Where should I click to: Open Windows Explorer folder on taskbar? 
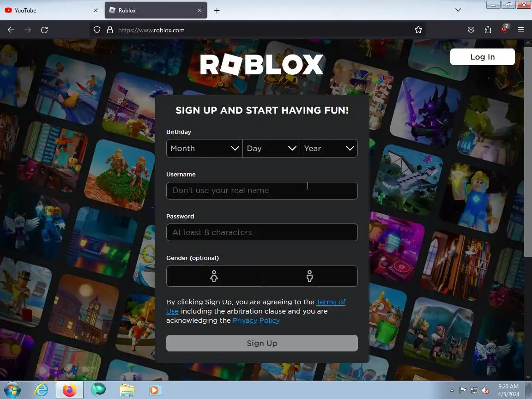[x=127, y=390]
